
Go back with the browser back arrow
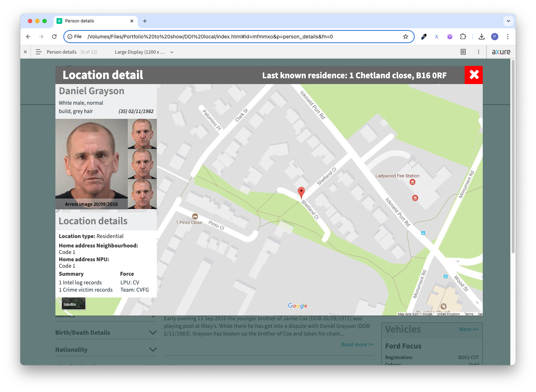click(x=28, y=37)
